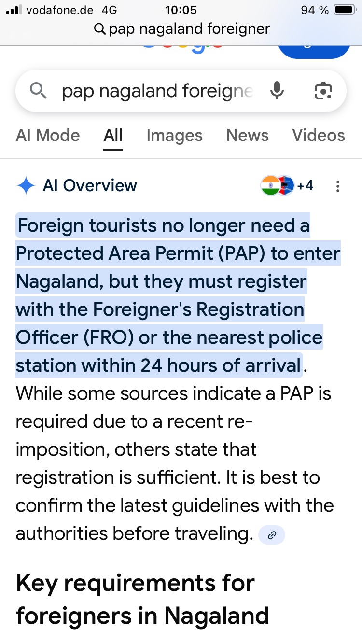Click the India flag source icon
362x644 pixels.
(x=270, y=185)
